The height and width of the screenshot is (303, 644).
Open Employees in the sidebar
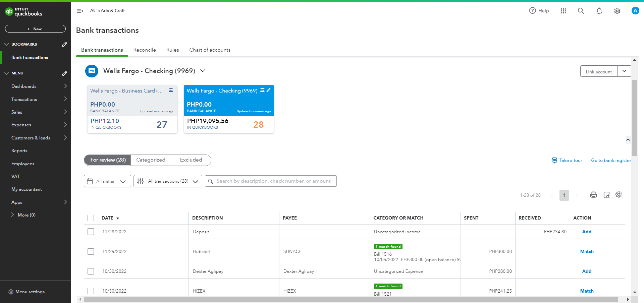coord(23,164)
